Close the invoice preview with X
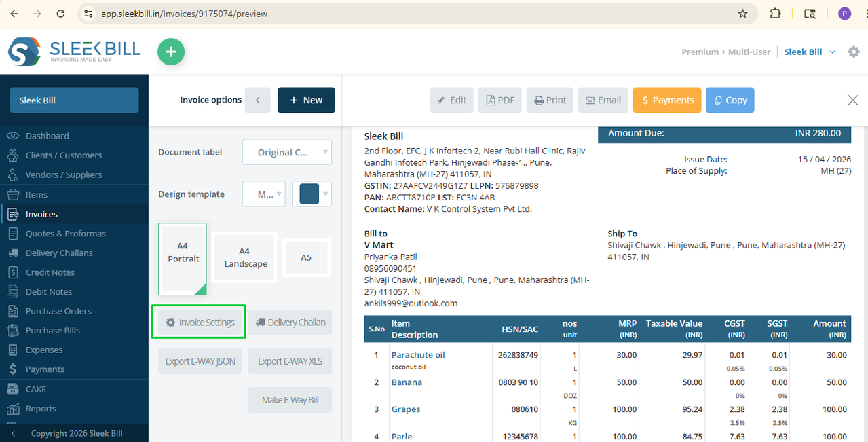The width and height of the screenshot is (868, 442). pos(853,100)
